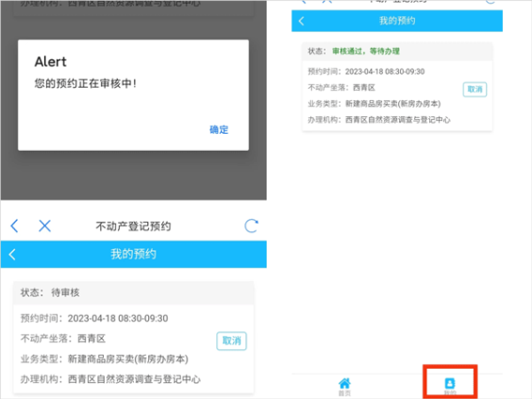Refresh the 不动产登记预约 page
This screenshot has height=399, width=532.
(252, 225)
